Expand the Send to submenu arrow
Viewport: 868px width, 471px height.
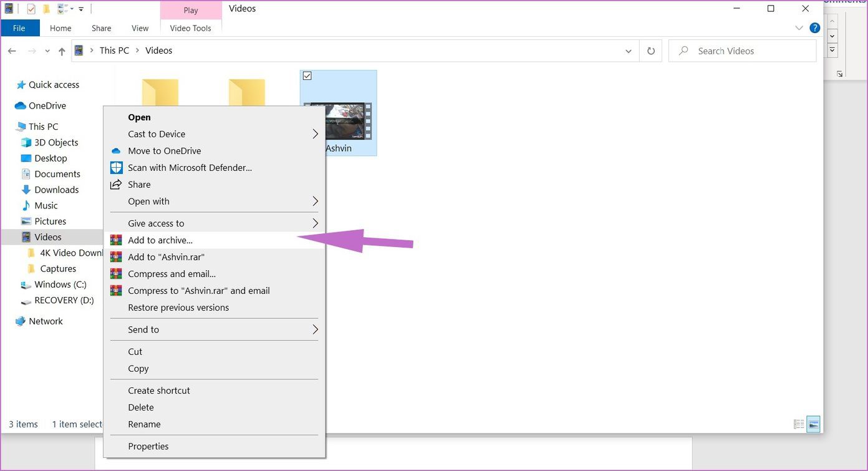pos(315,329)
